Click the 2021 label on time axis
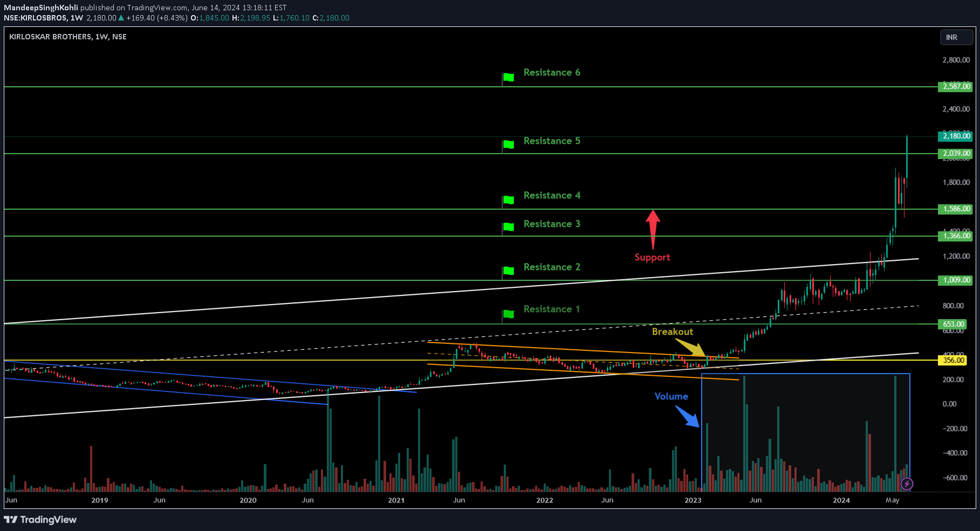Viewport: 980px width, 531px height. 396,500
